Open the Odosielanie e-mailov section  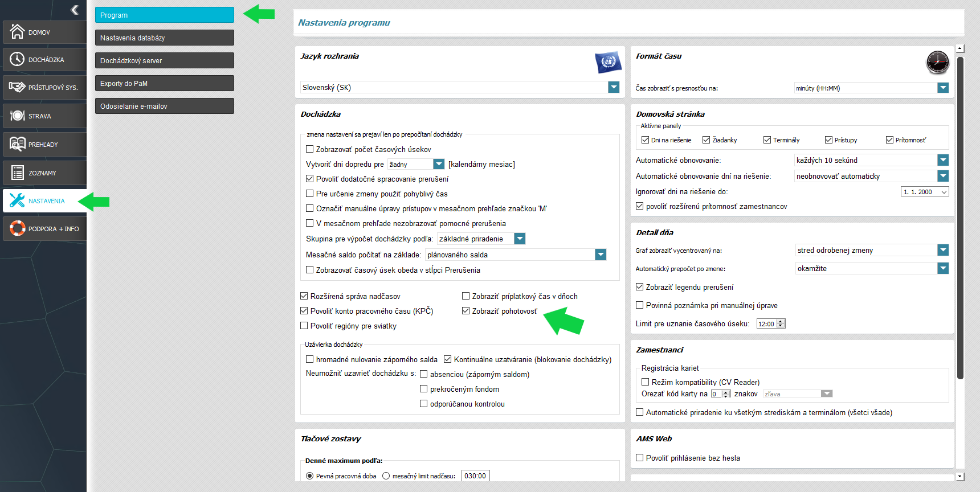pyautogui.click(x=165, y=106)
